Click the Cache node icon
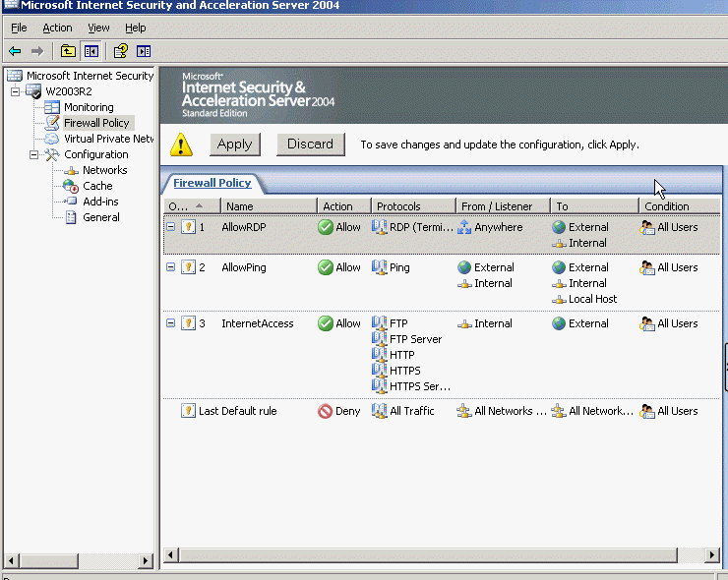The image size is (728, 580). coord(71,186)
